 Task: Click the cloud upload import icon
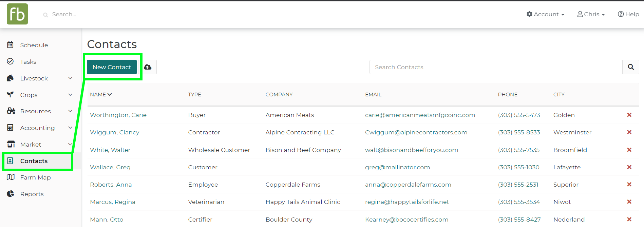click(x=148, y=67)
